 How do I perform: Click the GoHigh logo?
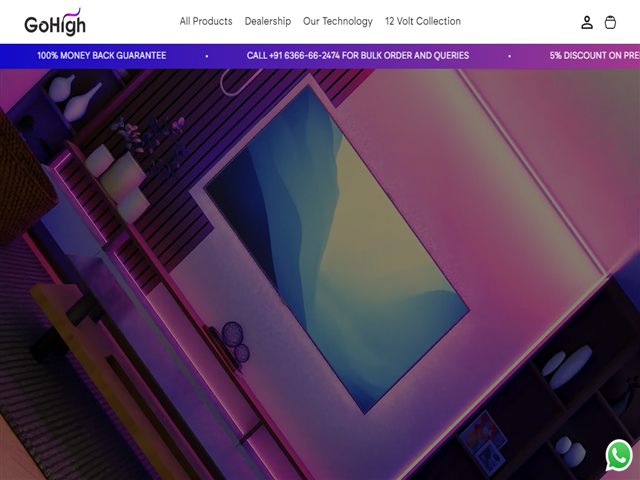[x=55, y=22]
